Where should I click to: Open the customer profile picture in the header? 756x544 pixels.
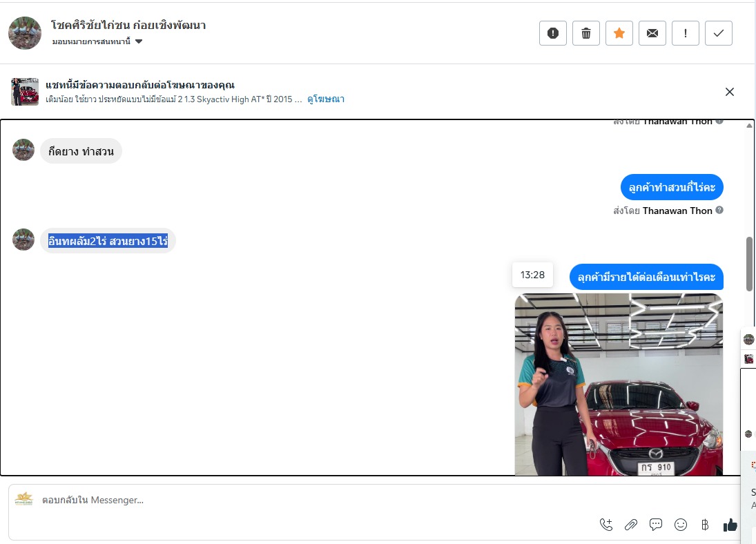25,33
